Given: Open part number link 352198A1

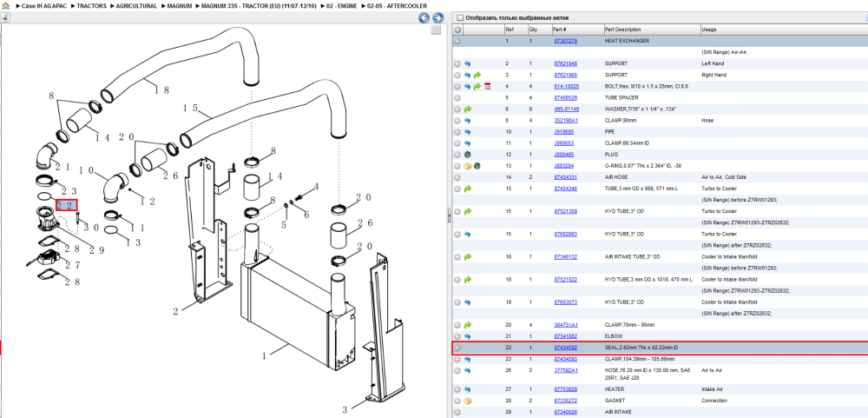Looking at the screenshot, I should 566,120.
